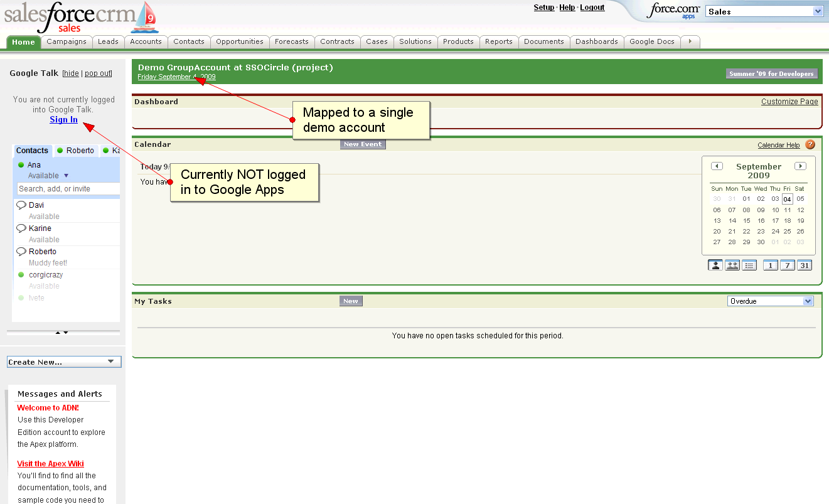The image size is (829, 504).
Task: Open the Campaigns tab
Action: [x=67, y=41]
